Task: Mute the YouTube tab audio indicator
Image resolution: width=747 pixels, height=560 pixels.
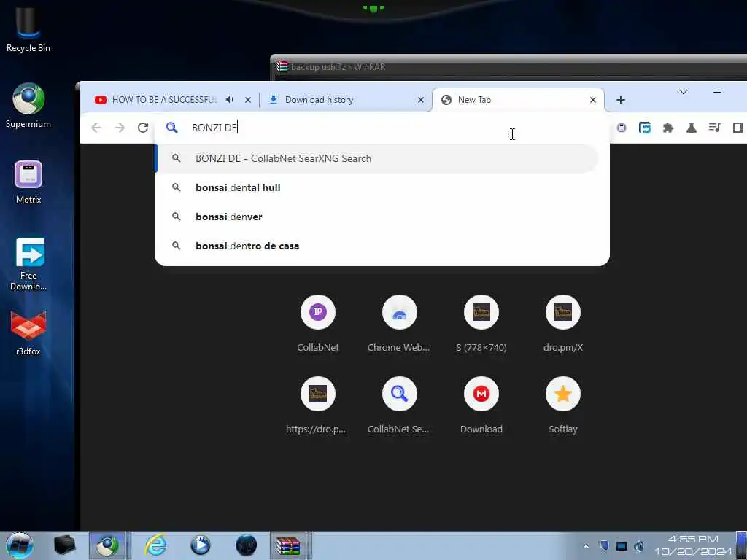Action: 230,99
